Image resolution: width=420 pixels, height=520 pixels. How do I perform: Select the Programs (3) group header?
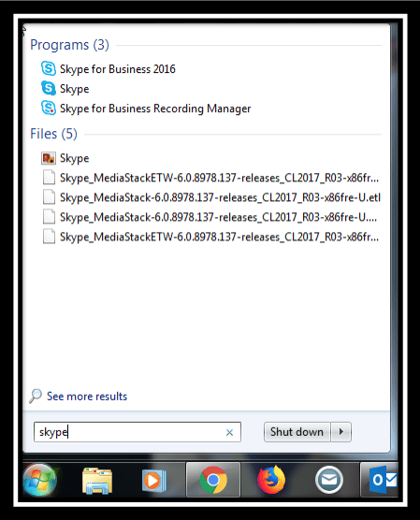pyautogui.click(x=69, y=45)
